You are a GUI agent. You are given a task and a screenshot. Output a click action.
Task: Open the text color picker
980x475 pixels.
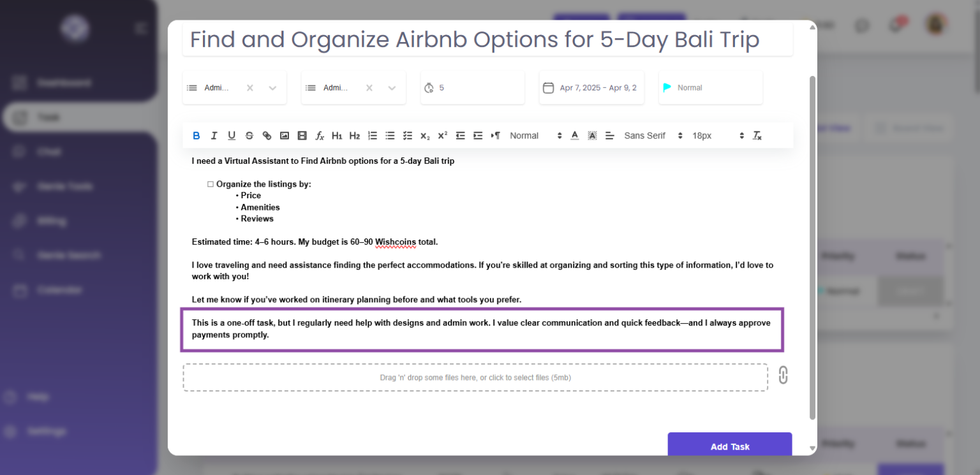pos(575,136)
